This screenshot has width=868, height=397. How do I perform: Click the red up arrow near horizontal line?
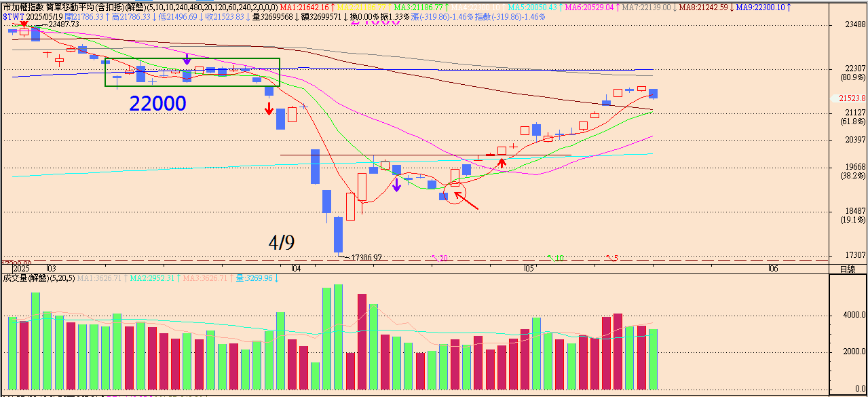(x=502, y=162)
